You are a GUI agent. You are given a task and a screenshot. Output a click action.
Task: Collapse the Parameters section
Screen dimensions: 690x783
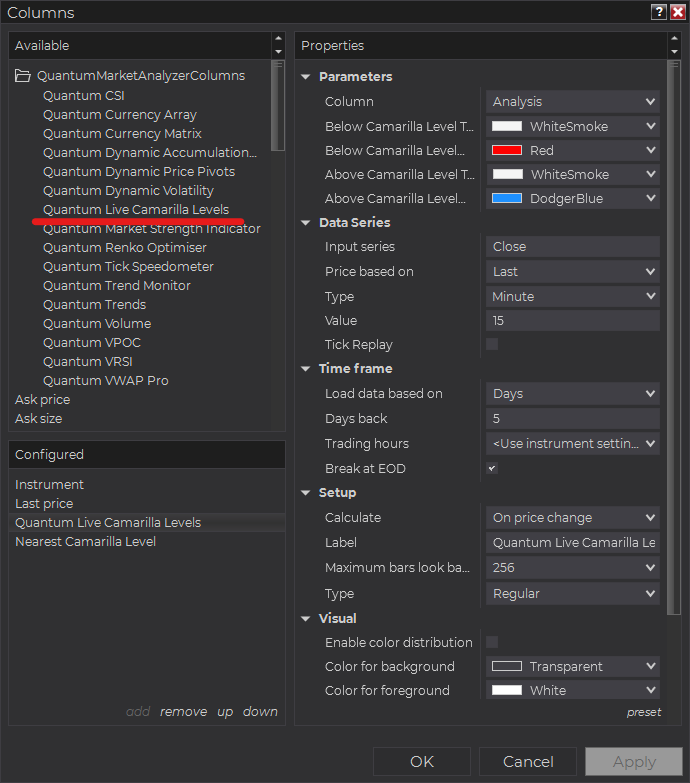[x=306, y=77]
